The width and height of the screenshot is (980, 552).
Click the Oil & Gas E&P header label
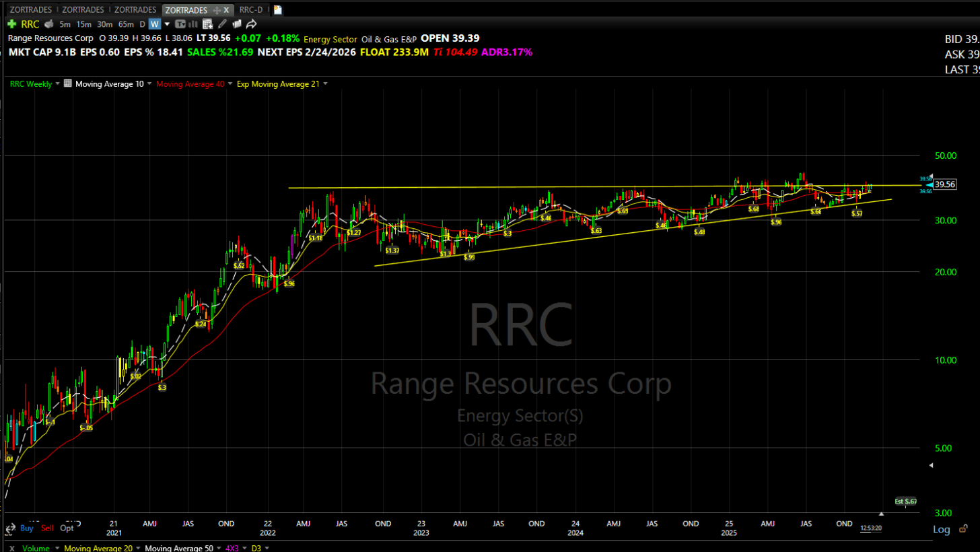point(388,39)
